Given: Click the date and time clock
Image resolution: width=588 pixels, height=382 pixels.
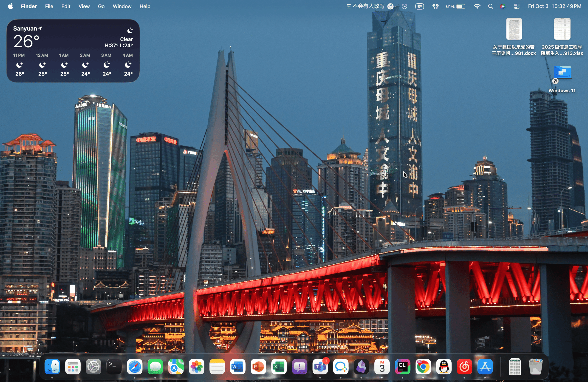Looking at the screenshot, I should pyautogui.click(x=554, y=6).
